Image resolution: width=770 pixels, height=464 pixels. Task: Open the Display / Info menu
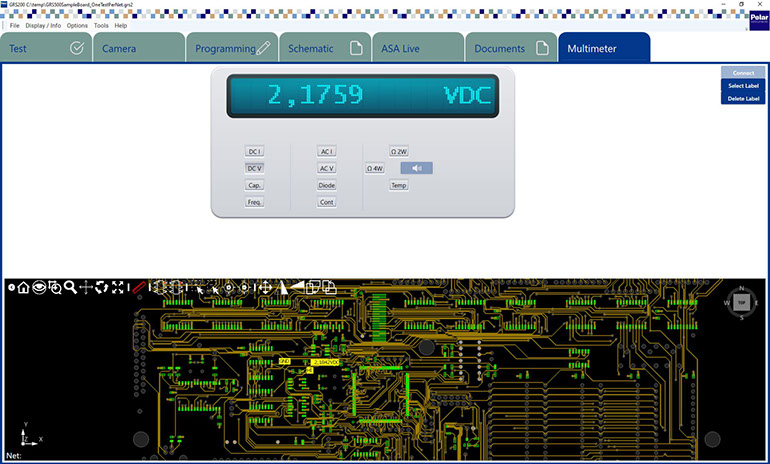43,25
